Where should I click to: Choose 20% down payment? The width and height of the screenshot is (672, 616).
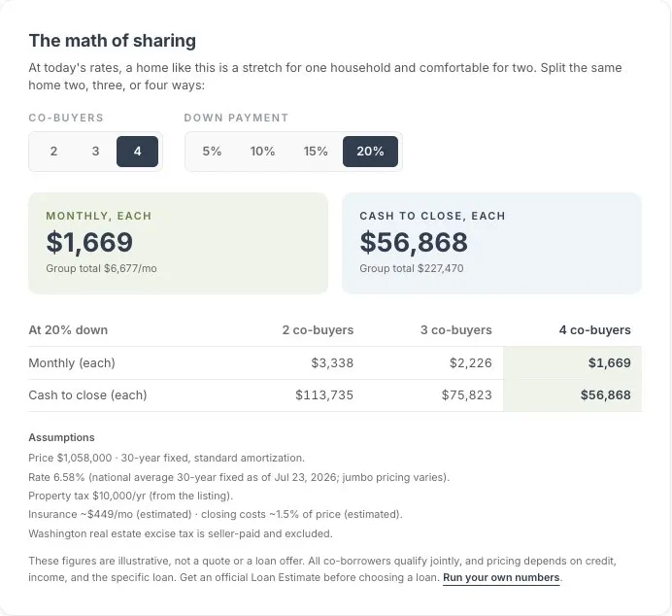coord(370,152)
